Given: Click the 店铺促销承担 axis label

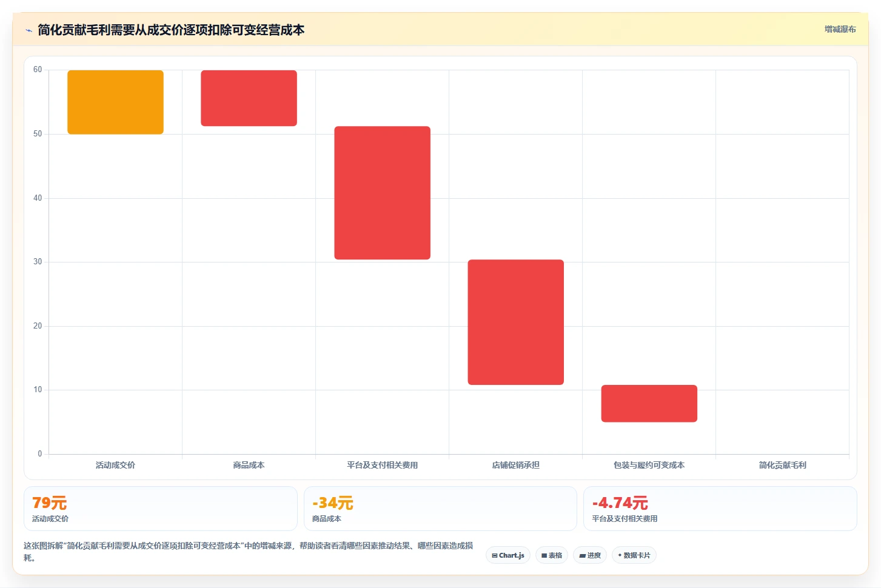Looking at the screenshot, I should coord(515,465).
